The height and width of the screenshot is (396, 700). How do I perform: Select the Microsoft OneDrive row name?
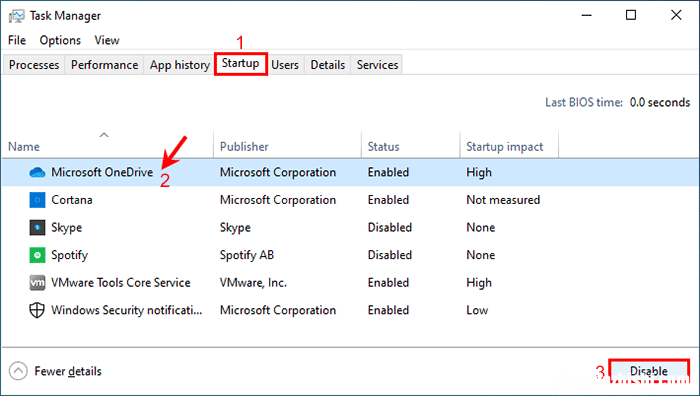click(x=102, y=172)
